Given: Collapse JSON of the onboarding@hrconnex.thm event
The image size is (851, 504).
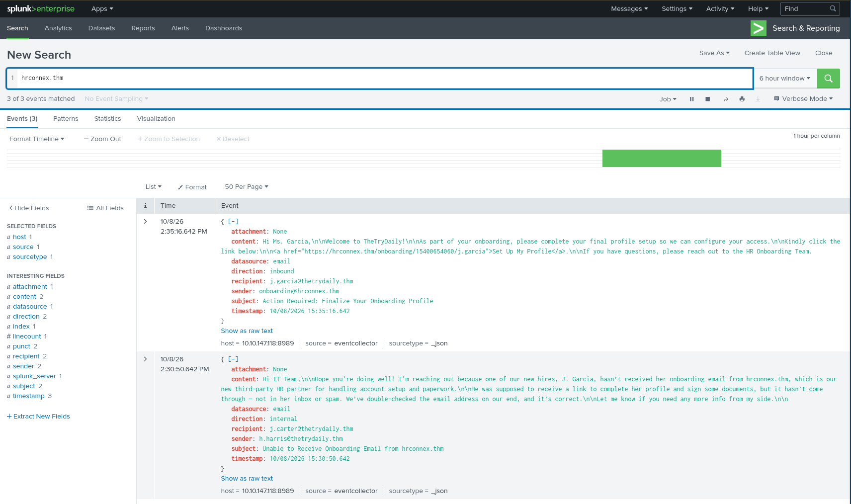Looking at the screenshot, I should tap(233, 222).
